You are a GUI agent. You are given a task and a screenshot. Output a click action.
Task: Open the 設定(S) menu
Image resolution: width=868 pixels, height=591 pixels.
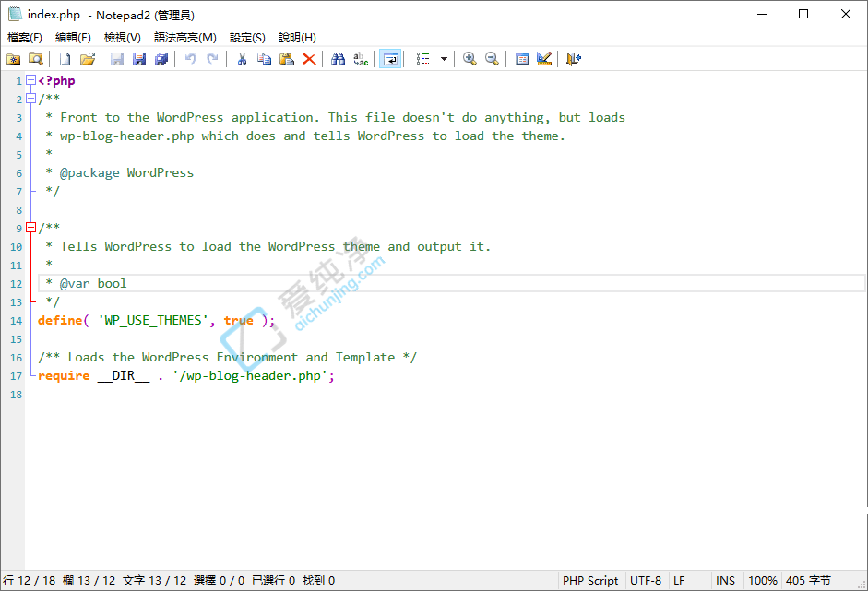tap(247, 38)
